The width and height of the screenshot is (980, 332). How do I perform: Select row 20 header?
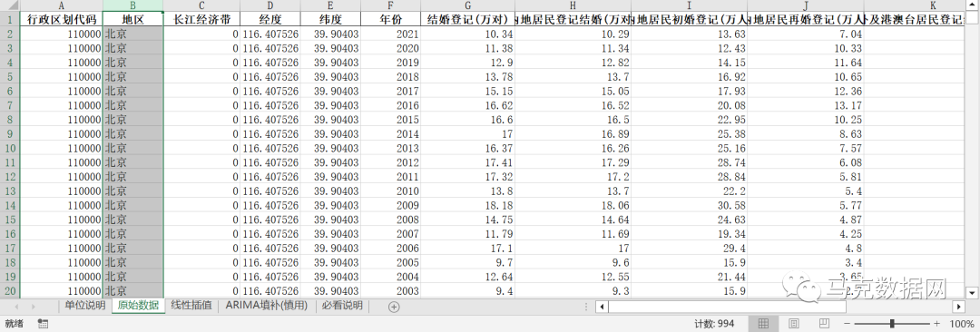[x=10, y=291]
